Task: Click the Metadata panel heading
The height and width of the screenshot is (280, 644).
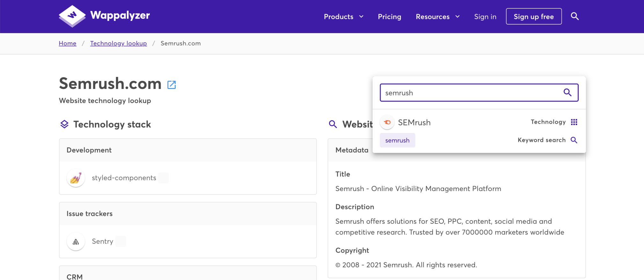Action: [352, 150]
